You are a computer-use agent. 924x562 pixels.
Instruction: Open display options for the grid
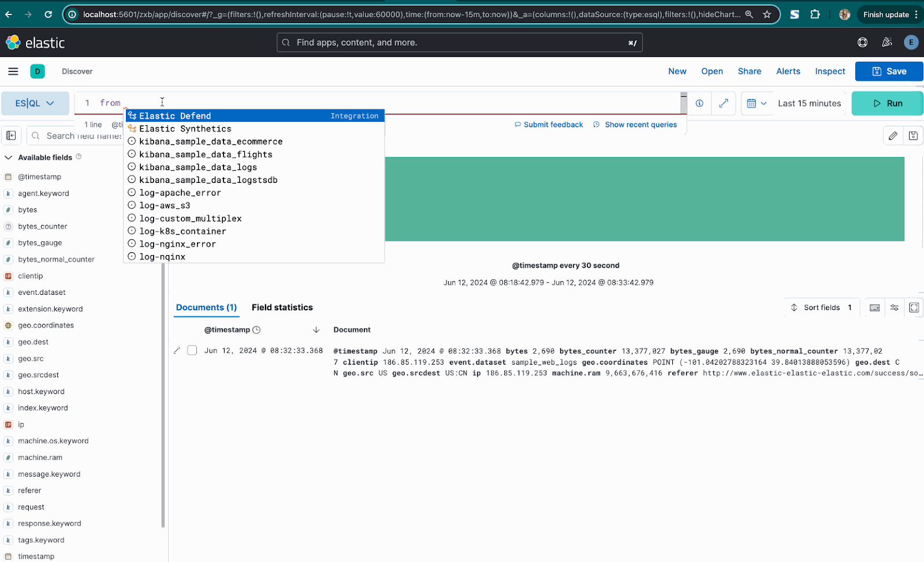tap(895, 308)
